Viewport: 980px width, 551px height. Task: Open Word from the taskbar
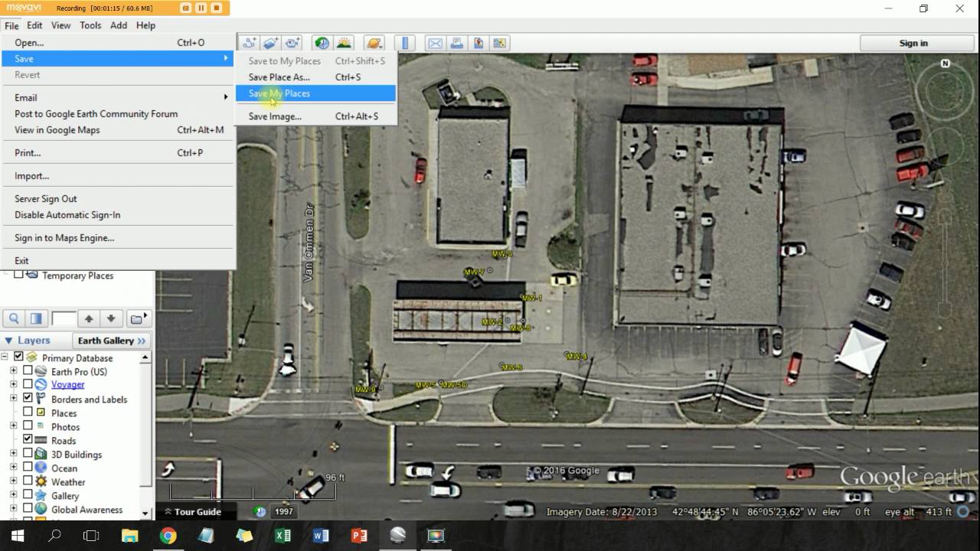(321, 536)
